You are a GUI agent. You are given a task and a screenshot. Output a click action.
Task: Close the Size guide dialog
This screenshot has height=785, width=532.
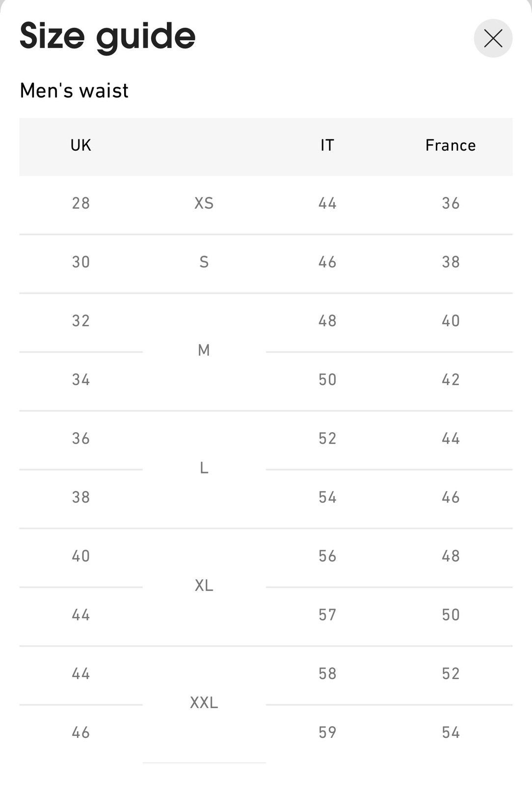pos(493,38)
